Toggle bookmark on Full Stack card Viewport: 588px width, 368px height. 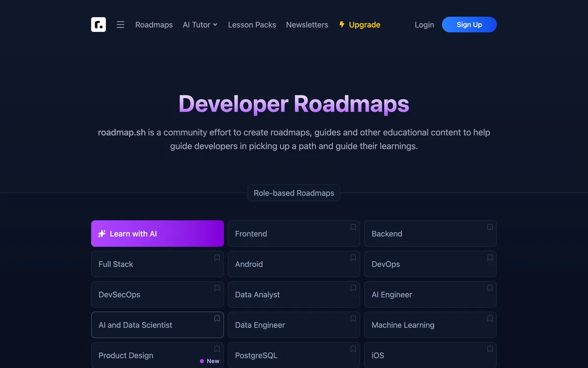point(217,258)
